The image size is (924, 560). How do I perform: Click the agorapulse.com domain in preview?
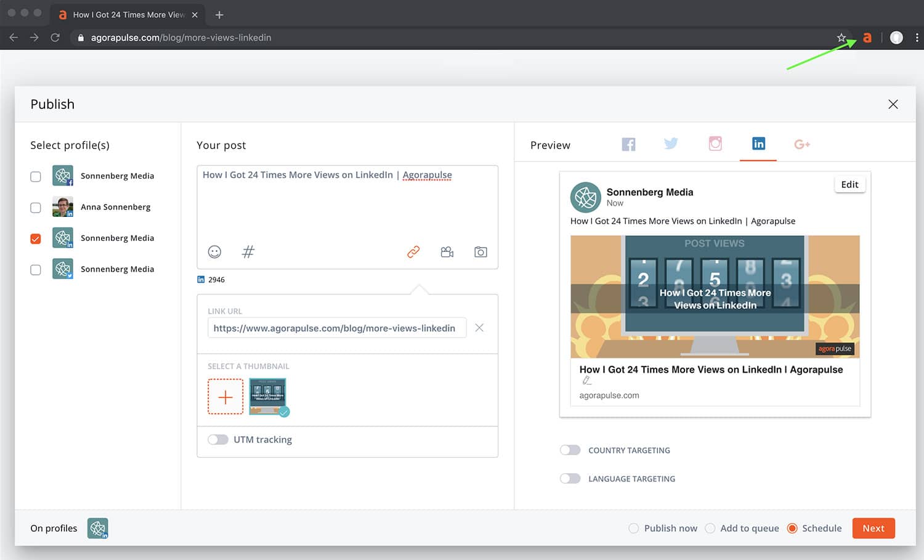pos(609,396)
